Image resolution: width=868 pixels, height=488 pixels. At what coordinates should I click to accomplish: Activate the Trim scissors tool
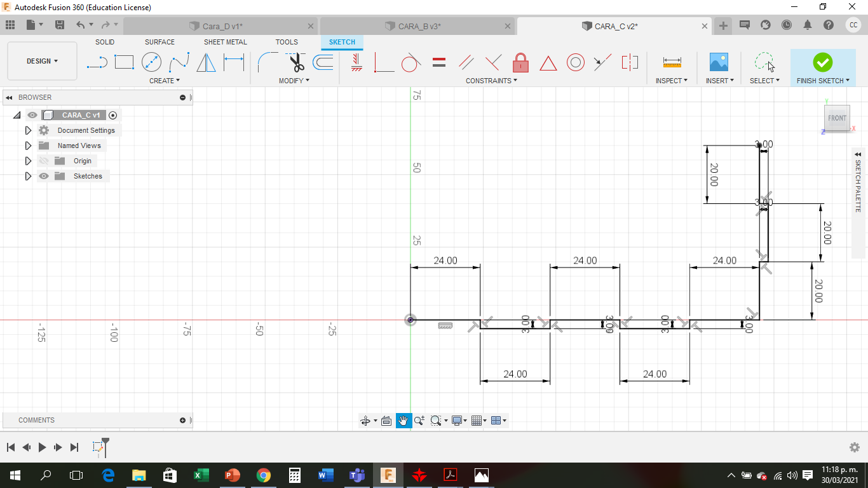tap(295, 62)
